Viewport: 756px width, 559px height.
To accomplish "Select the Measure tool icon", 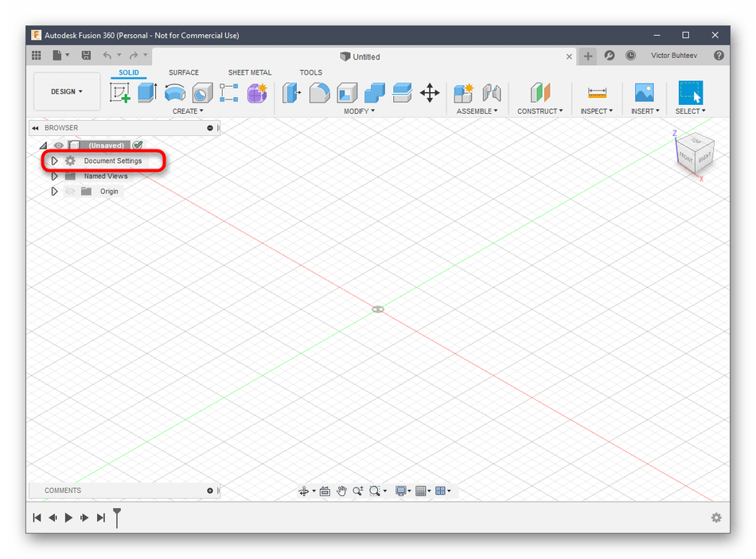I will (x=597, y=93).
